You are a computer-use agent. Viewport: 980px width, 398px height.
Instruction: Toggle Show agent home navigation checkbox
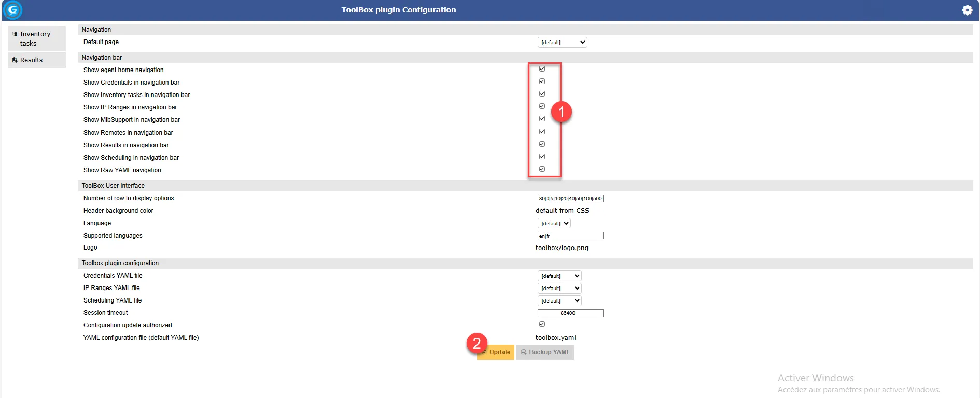coord(542,69)
